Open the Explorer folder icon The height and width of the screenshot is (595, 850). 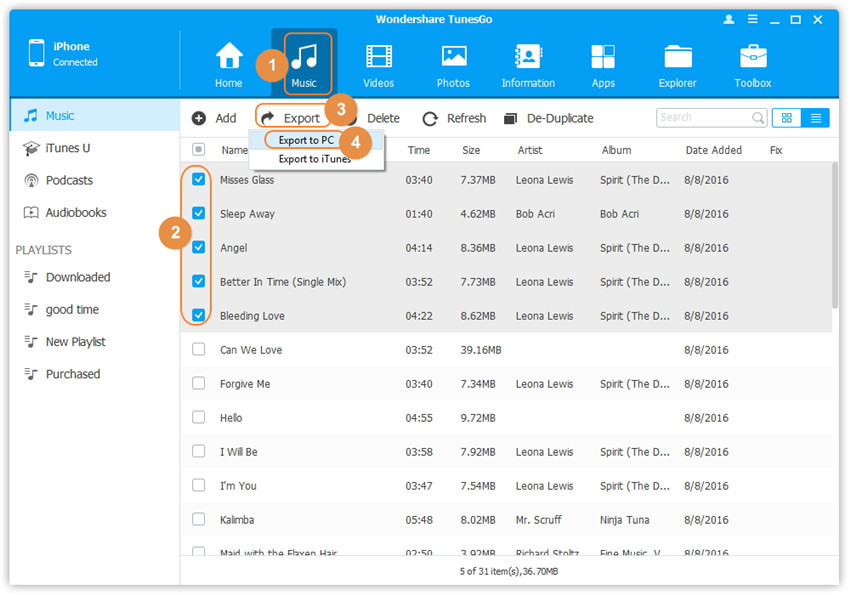click(678, 58)
